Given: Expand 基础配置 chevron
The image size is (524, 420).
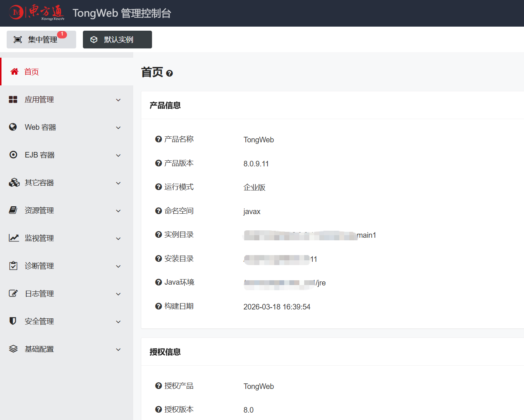Looking at the screenshot, I should click(x=118, y=349).
